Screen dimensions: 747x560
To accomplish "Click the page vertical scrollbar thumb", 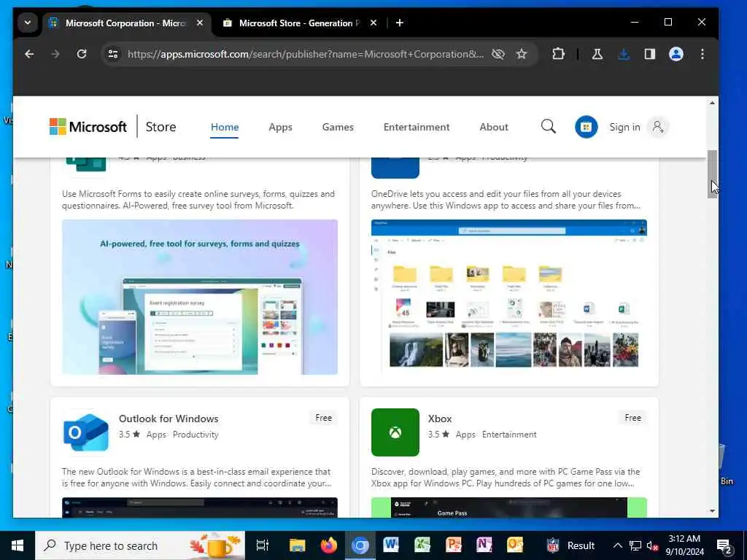I will tap(712, 174).
